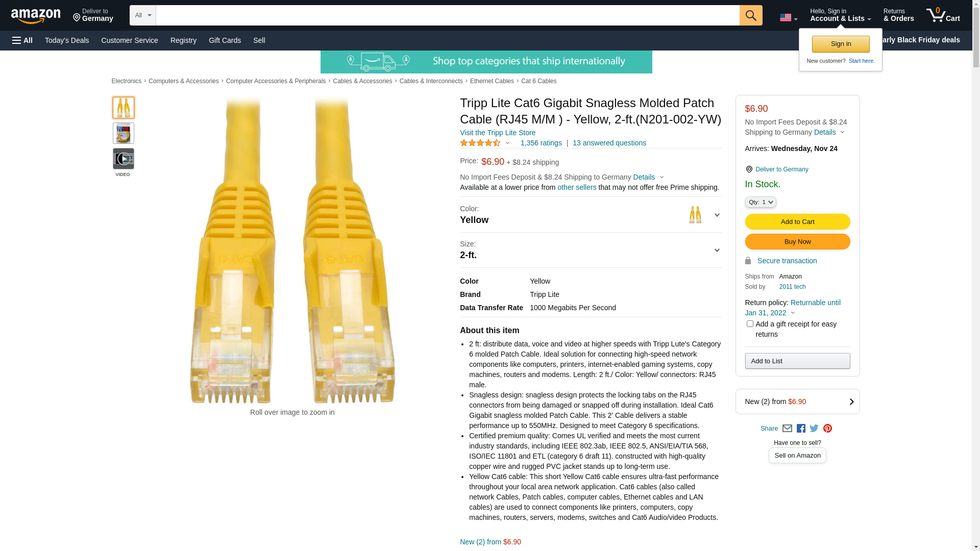Click the Buy Now button
The width and height of the screenshot is (980, 551).
pyautogui.click(x=797, y=242)
